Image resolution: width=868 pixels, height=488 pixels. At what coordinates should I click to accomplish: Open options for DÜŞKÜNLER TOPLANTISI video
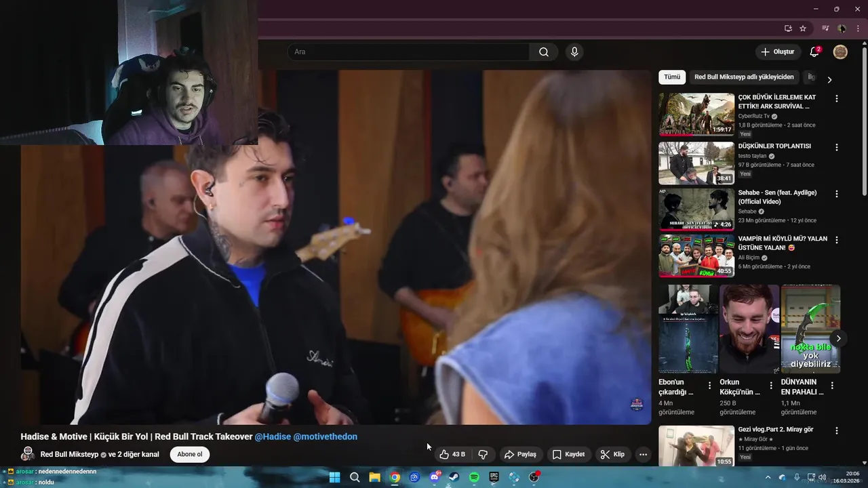(x=836, y=147)
